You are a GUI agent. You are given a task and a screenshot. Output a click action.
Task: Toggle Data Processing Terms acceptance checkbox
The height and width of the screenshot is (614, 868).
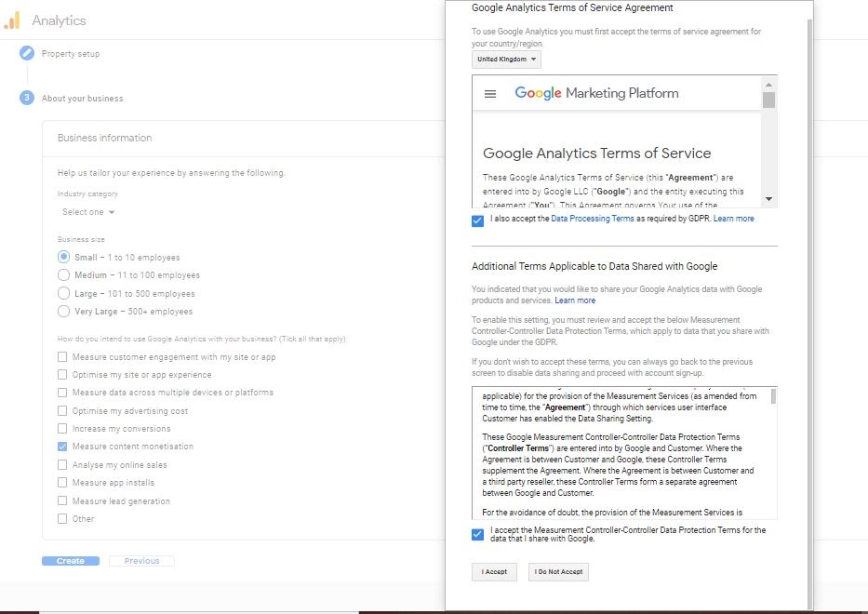[478, 220]
